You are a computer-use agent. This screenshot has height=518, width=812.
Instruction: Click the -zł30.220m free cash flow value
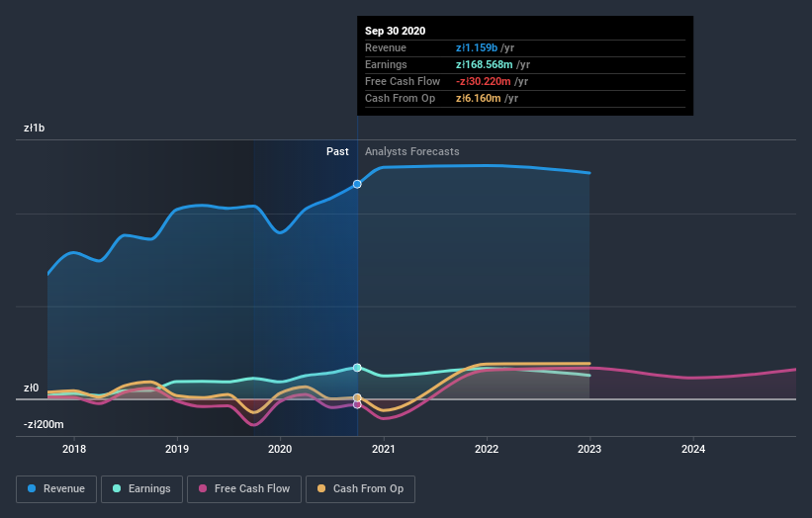coord(484,81)
